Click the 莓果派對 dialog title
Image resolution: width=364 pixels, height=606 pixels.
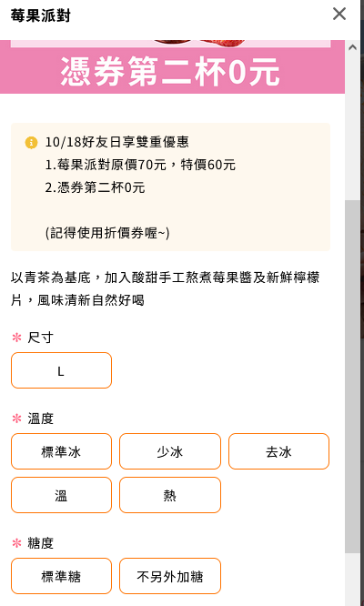(41, 15)
